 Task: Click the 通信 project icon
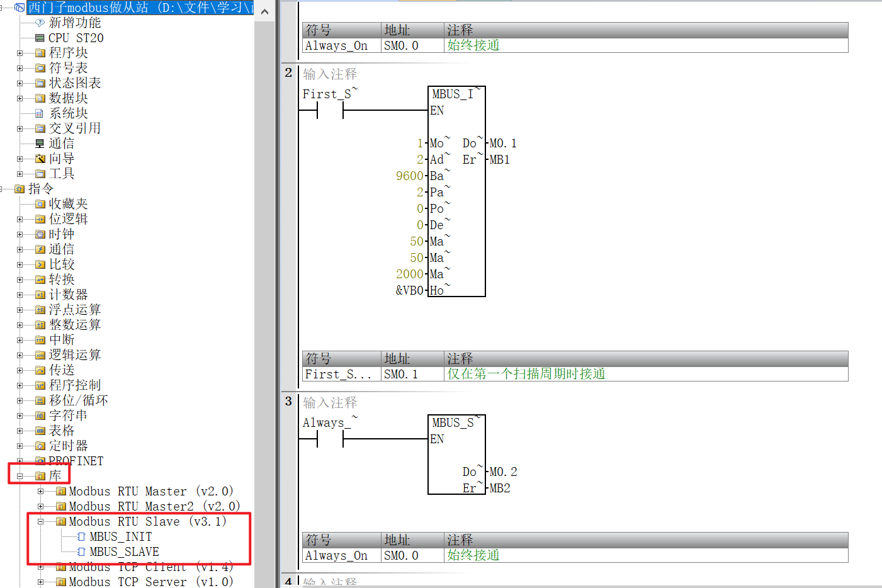(40, 144)
